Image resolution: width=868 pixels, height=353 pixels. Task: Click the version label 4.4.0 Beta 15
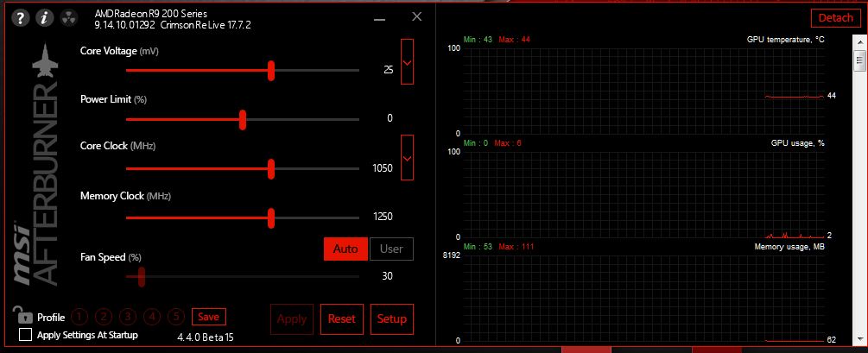(x=206, y=337)
